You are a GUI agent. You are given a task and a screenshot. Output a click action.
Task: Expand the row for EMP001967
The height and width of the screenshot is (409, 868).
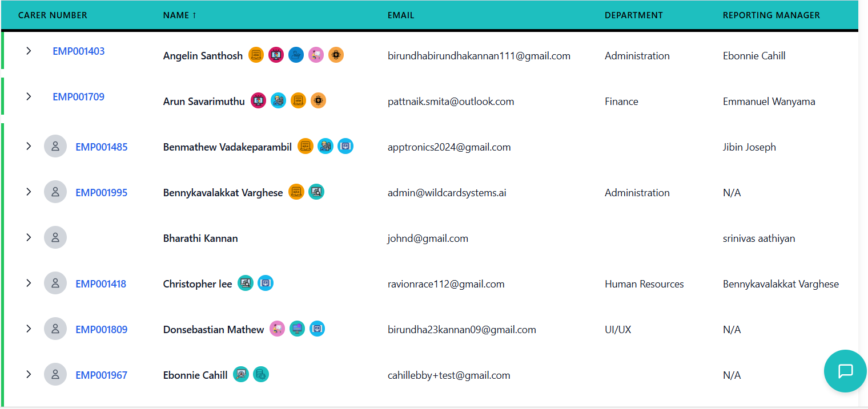point(29,374)
